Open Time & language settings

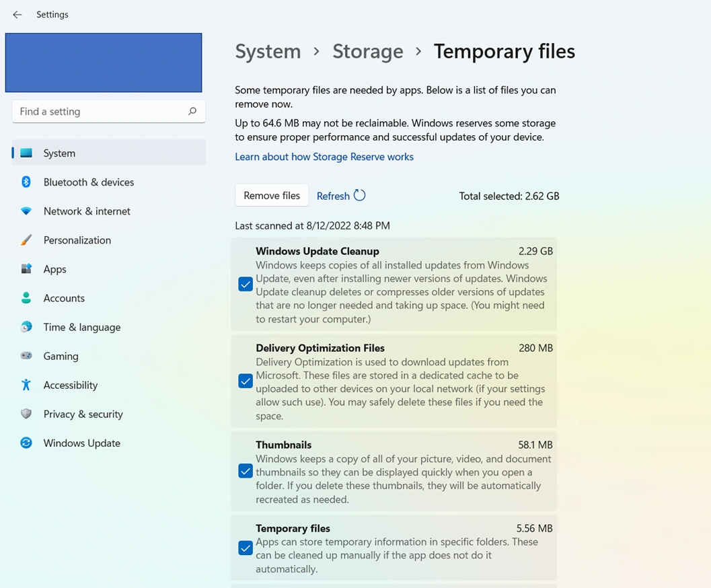tap(109, 327)
